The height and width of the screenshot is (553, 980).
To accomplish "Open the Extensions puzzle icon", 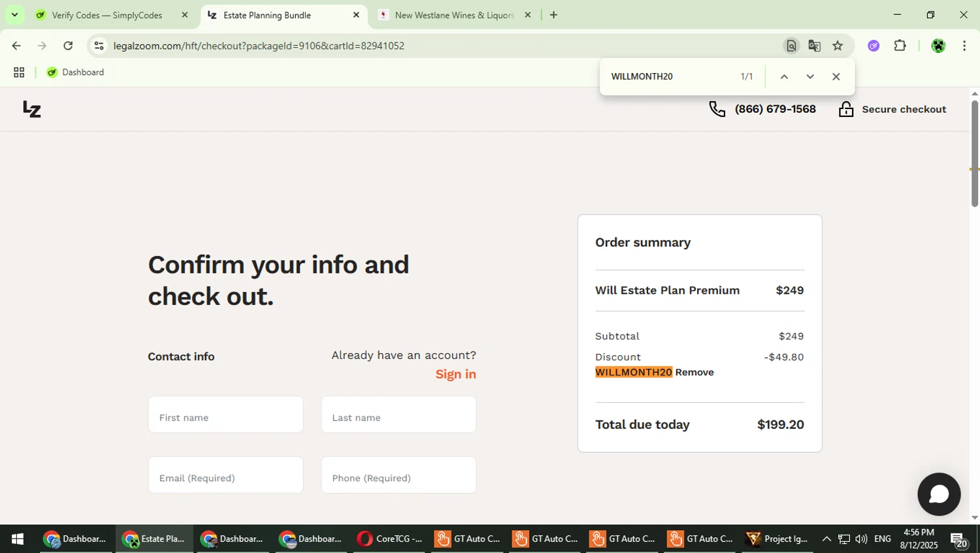I will tap(900, 46).
